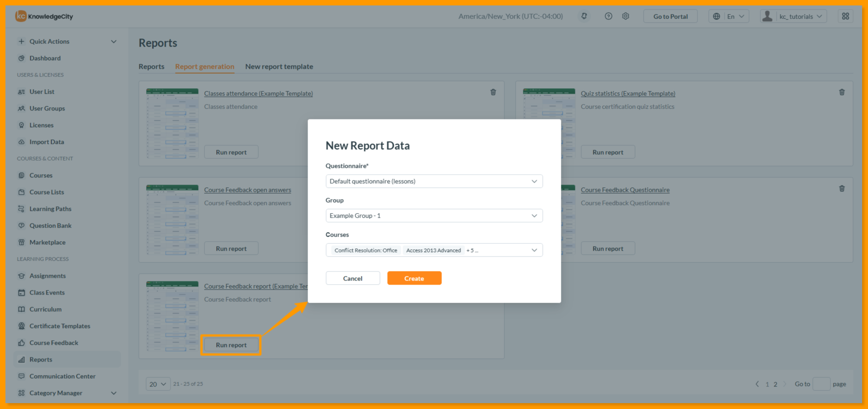Click the Certificate Templates sidebar icon

click(x=21, y=326)
